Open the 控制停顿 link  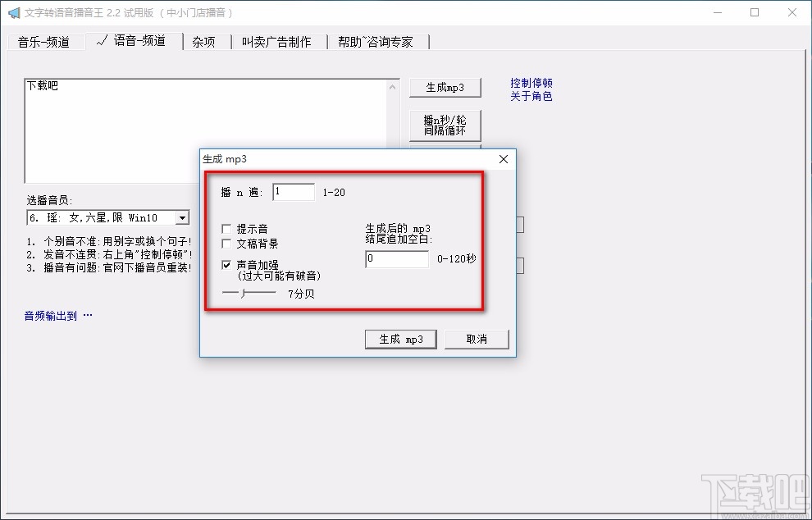pyautogui.click(x=533, y=81)
